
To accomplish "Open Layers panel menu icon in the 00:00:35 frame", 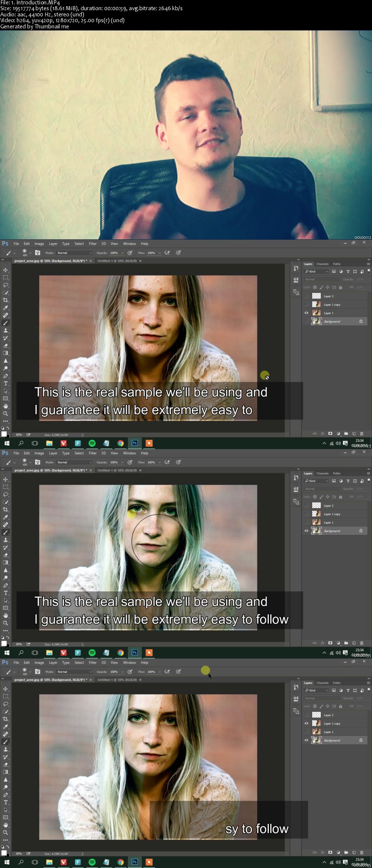I will pyautogui.click(x=368, y=473).
